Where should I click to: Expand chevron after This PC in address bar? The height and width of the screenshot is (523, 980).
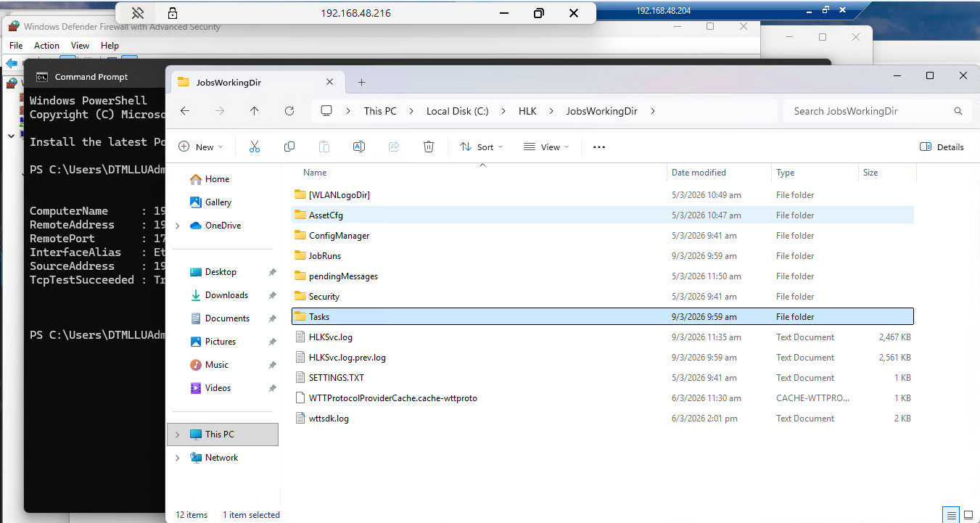[x=411, y=111]
